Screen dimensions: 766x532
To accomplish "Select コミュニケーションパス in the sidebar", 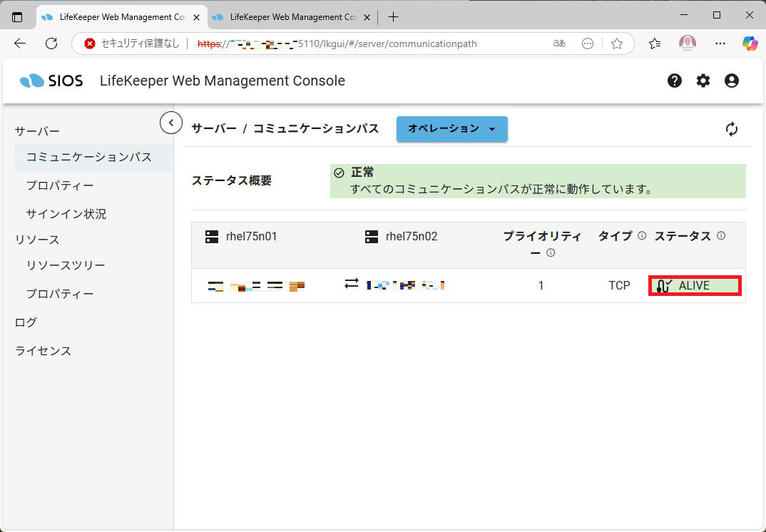I will click(x=93, y=158).
